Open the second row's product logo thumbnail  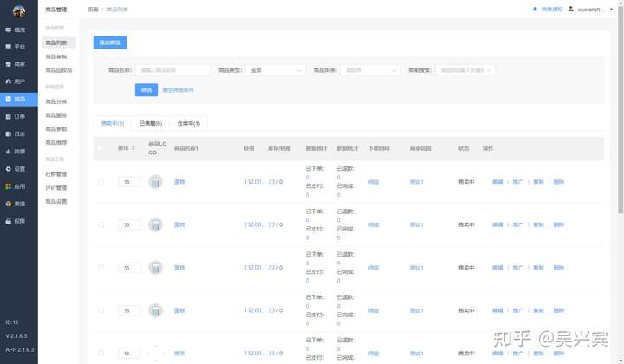click(156, 224)
